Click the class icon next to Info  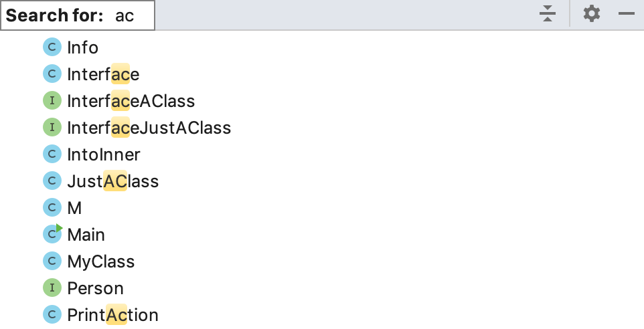click(x=52, y=47)
